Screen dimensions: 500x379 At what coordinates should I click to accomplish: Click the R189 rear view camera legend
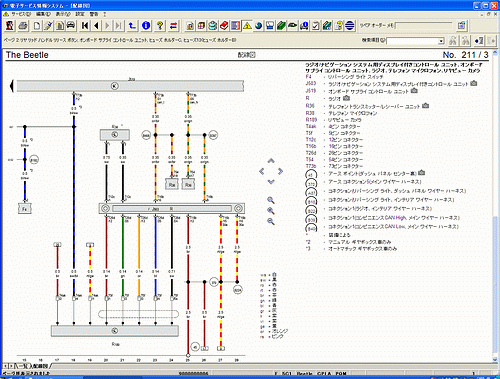(333, 120)
